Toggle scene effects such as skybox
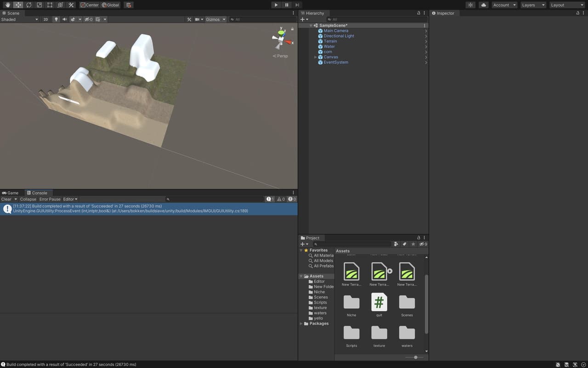Viewport: 588px width, 368px height. click(73, 19)
